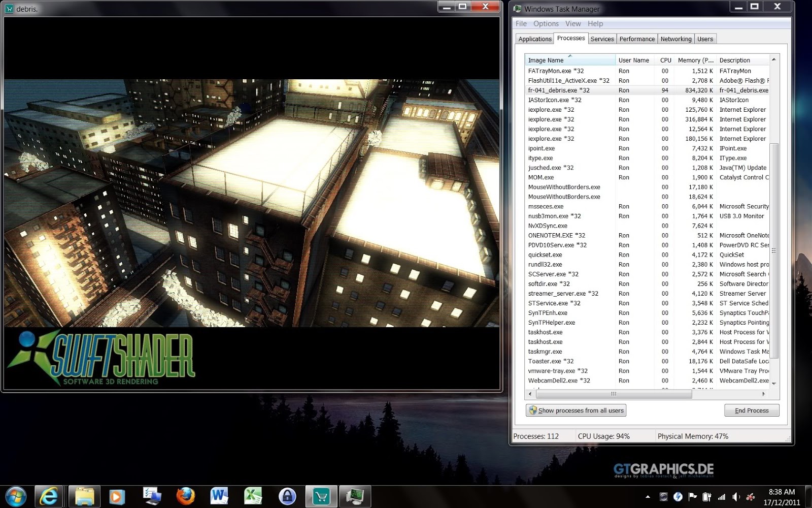The image size is (812, 508).
Task: Select the SynTPEnh.exe process
Action: point(648,313)
